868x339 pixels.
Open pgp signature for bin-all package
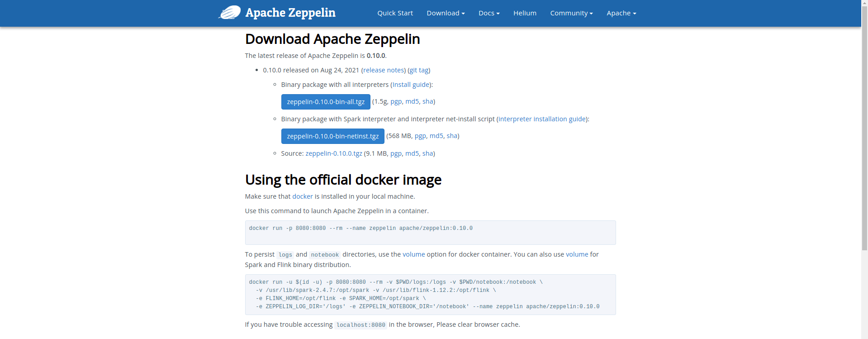(396, 101)
